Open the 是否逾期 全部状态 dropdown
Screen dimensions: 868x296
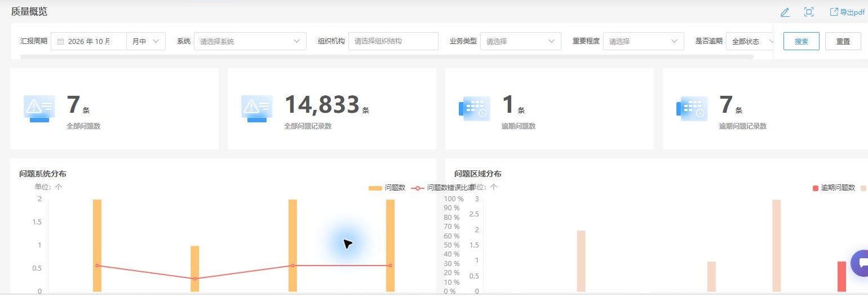pos(750,41)
